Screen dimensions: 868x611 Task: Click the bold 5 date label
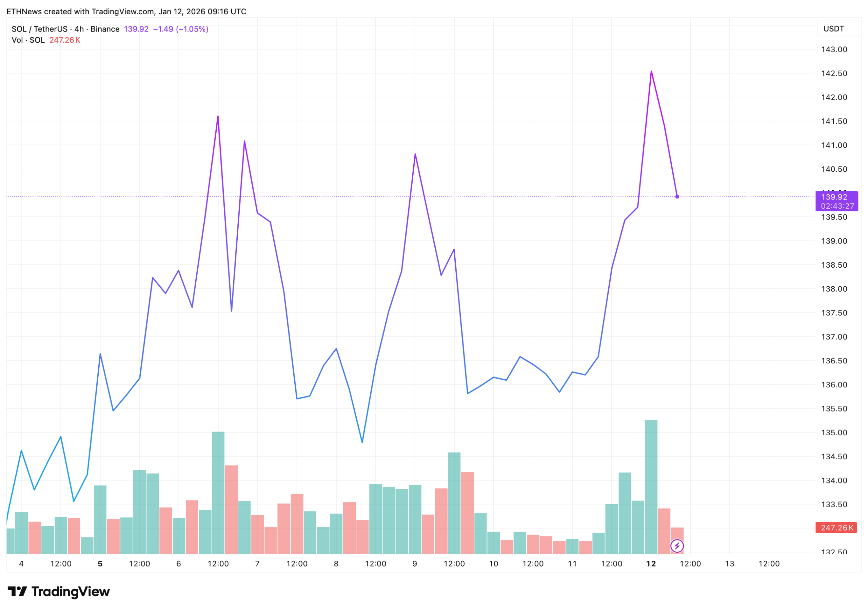pyautogui.click(x=100, y=564)
